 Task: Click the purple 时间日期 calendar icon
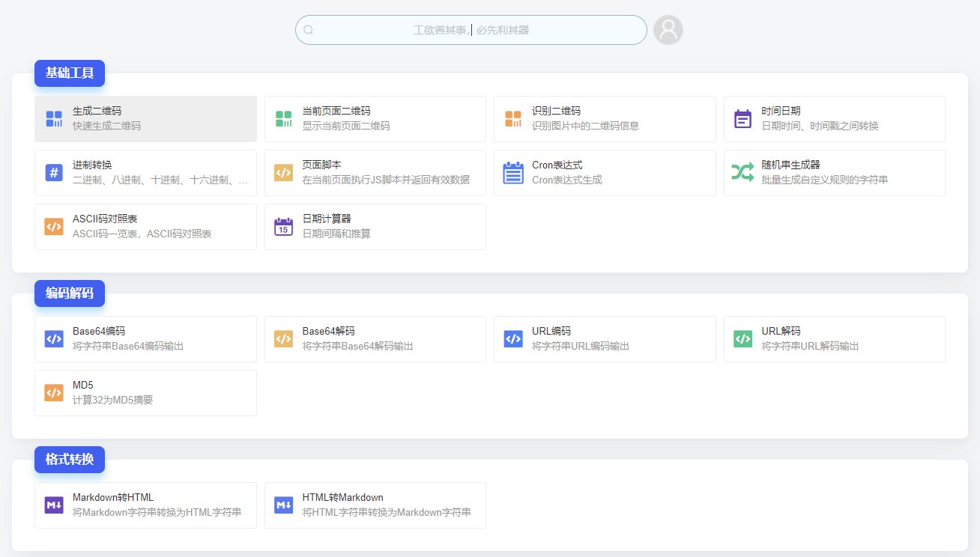tap(742, 118)
